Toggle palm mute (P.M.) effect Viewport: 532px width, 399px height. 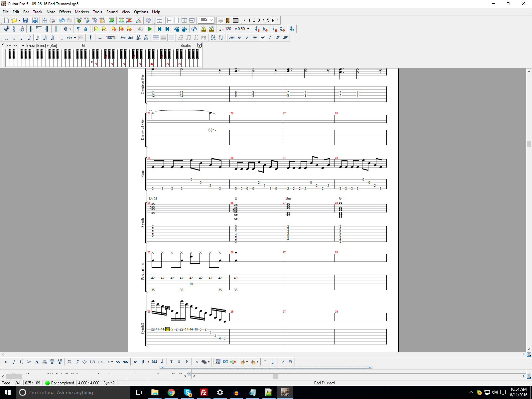click(x=154, y=362)
